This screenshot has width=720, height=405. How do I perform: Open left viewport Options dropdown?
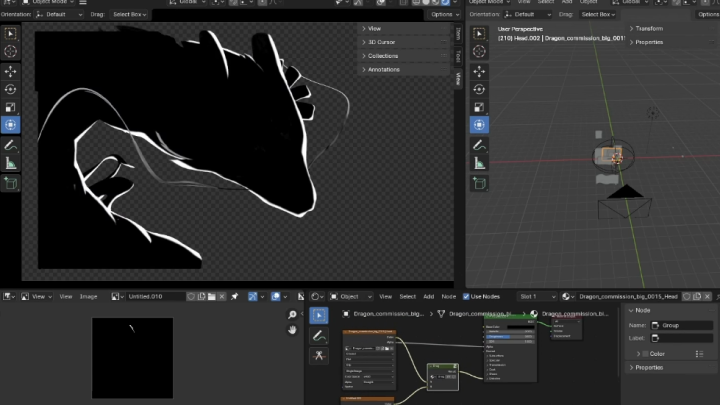[444, 14]
